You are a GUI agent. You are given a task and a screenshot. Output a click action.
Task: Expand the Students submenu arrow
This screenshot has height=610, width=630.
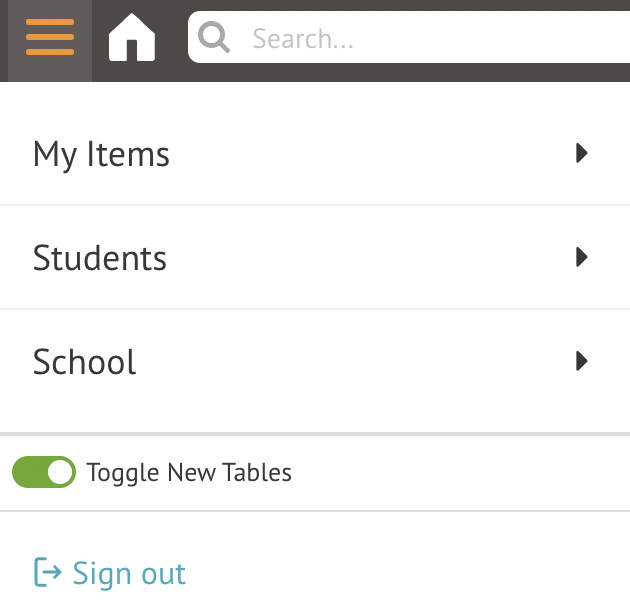[x=581, y=257]
